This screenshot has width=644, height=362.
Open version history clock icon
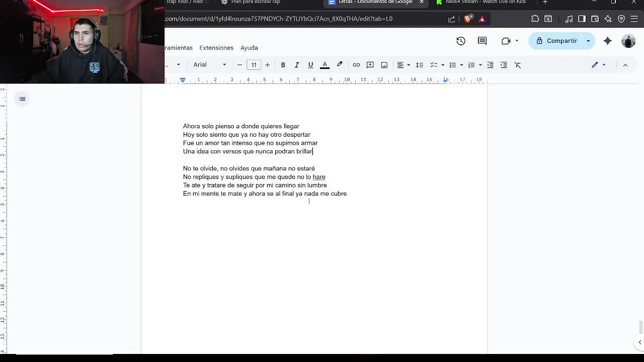461,41
